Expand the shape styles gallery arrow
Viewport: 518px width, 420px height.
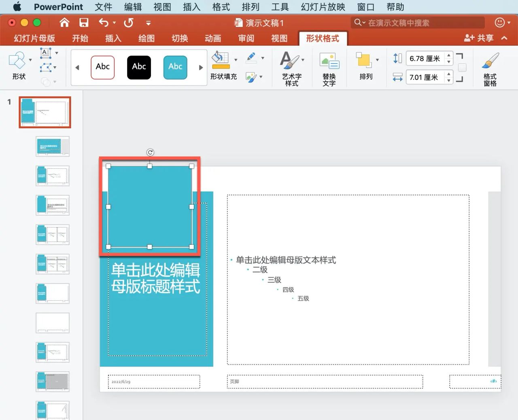tap(201, 68)
